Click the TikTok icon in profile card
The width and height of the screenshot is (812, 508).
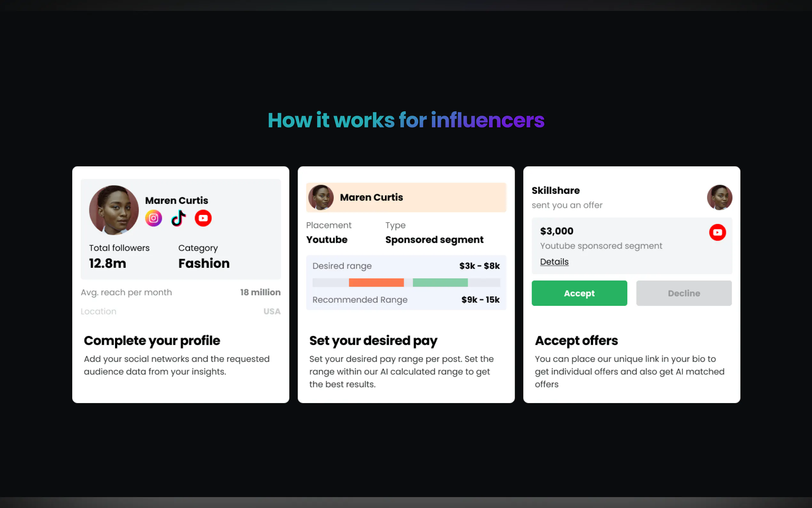click(178, 218)
